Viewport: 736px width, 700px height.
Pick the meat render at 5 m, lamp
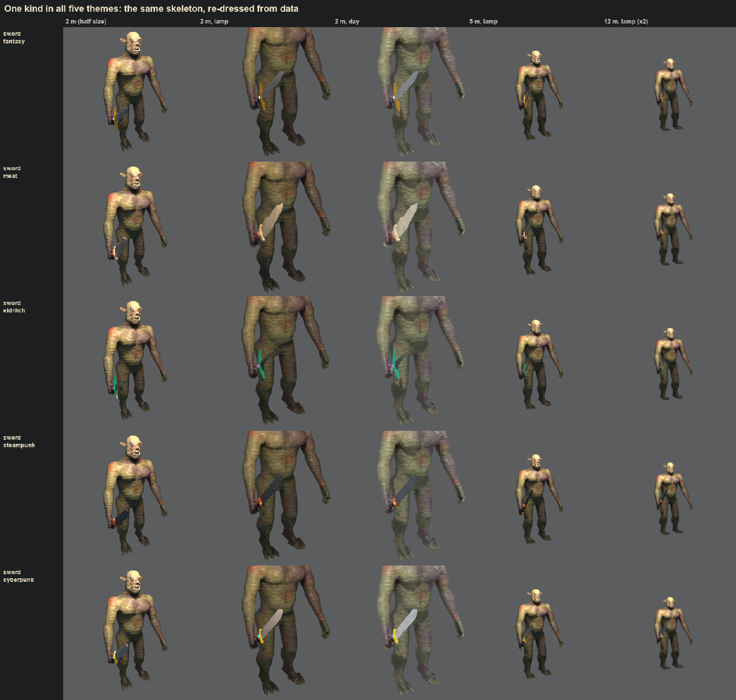pos(535,229)
